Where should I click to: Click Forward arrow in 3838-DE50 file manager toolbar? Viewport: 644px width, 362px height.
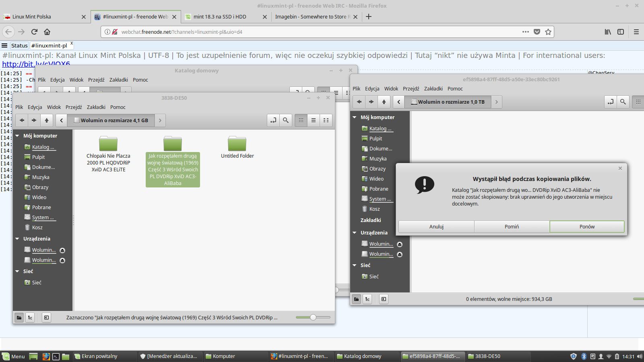(x=34, y=120)
